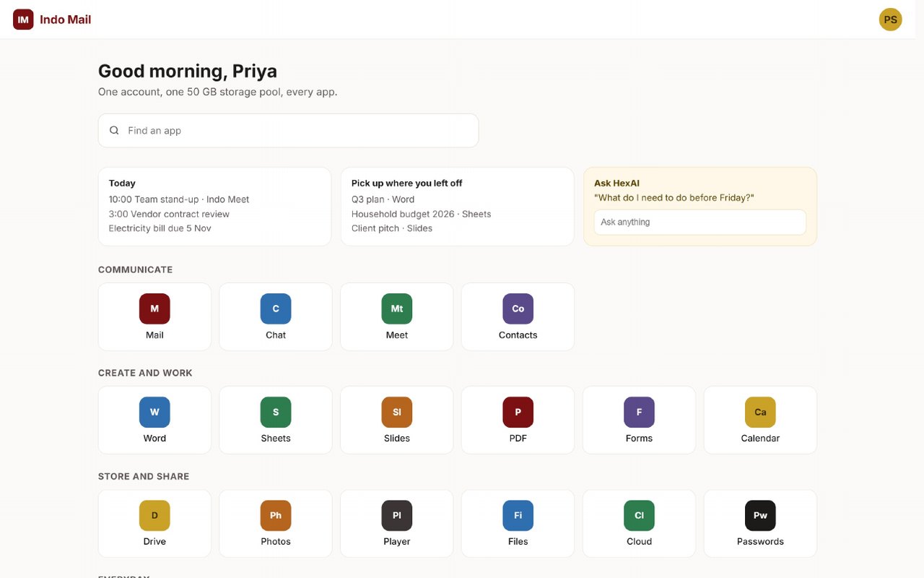
Task: Launch the Word app icon
Action: 154,412
